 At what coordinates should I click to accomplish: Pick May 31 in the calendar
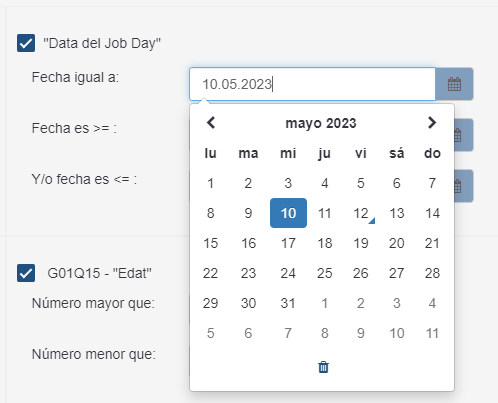pos(288,303)
